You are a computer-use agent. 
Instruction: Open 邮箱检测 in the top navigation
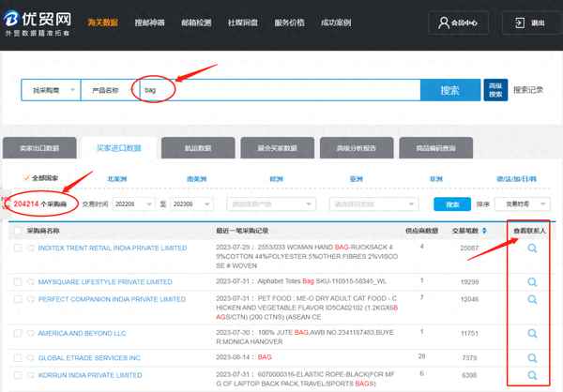[x=196, y=23]
